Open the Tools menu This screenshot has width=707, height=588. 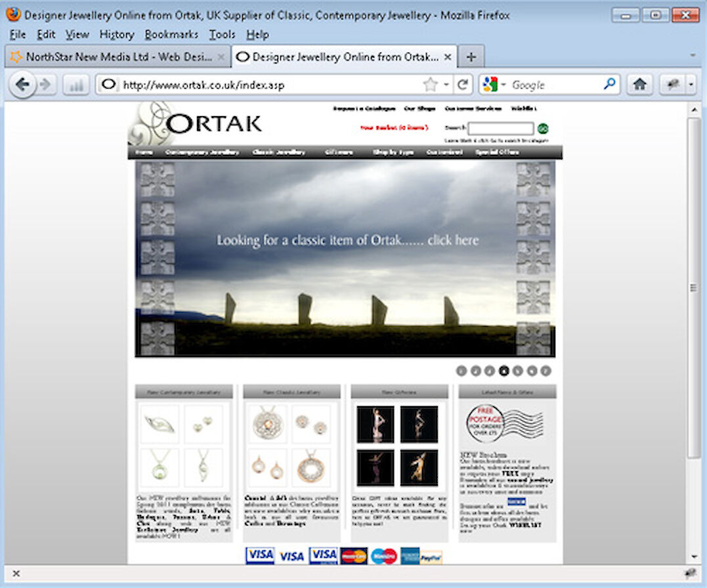coord(222,35)
